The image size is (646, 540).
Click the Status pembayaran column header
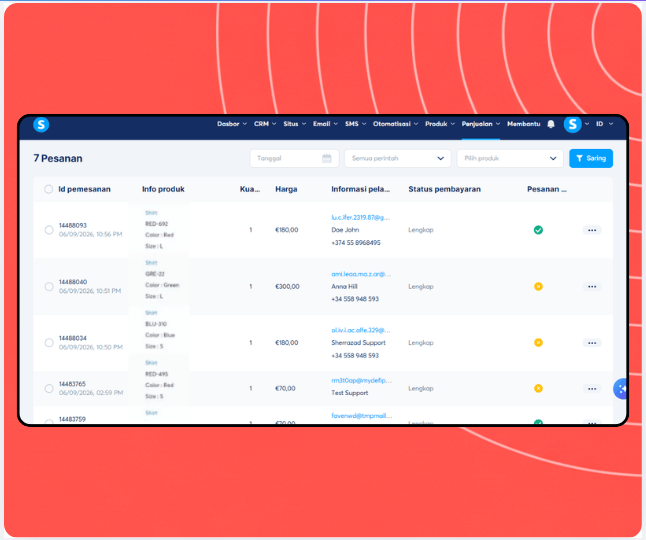(x=445, y=189)
